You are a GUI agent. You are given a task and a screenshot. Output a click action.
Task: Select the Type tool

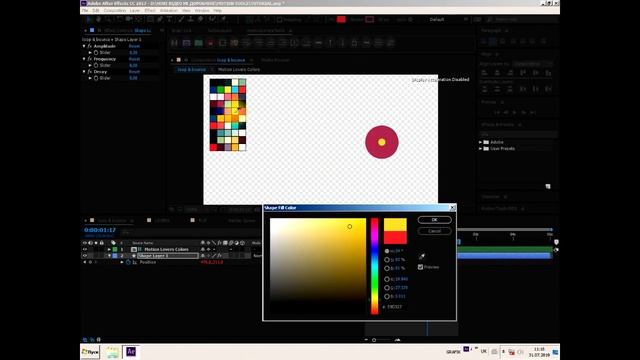(x=169, y=19)
